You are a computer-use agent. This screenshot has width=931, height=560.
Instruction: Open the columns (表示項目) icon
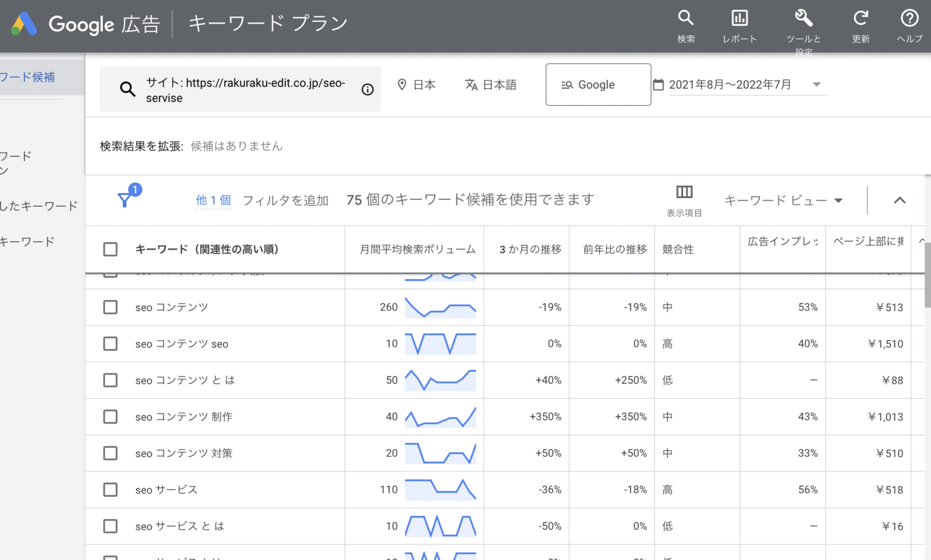tap(684, 193)
